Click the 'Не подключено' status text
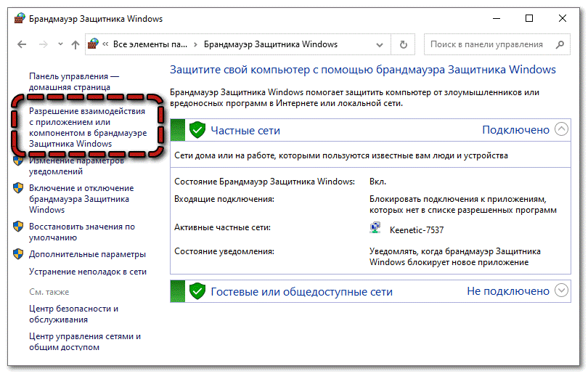The width and height of the screenshot is (588, 374). [x=508, y=291]
